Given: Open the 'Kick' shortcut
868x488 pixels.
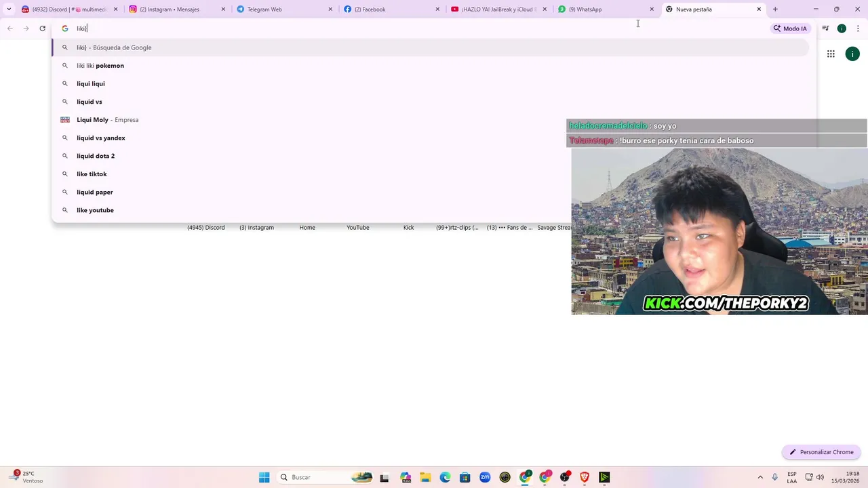Looking at the screenshot, I should 408,228.
